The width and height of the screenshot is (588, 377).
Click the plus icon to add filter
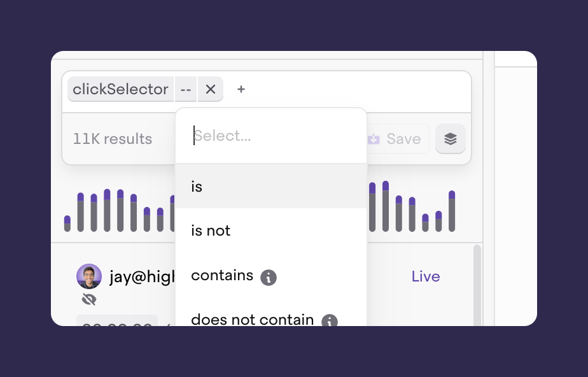[x=241, y=90]
